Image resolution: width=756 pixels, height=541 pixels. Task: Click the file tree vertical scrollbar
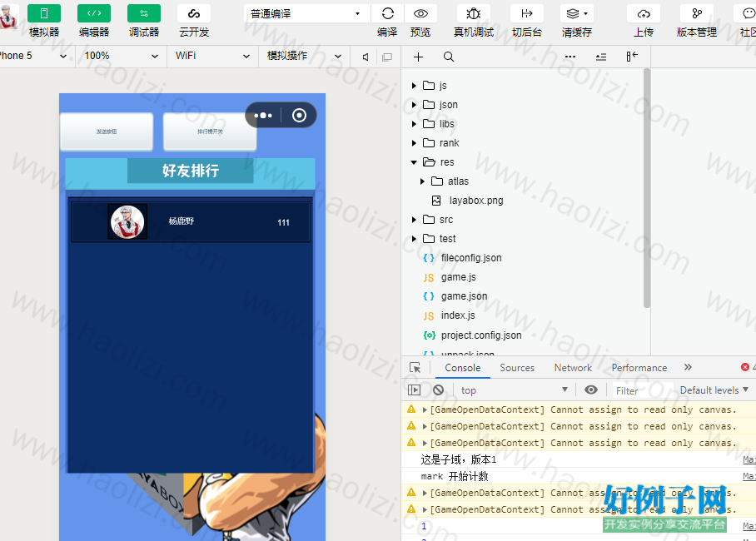[x=647, y=188]
